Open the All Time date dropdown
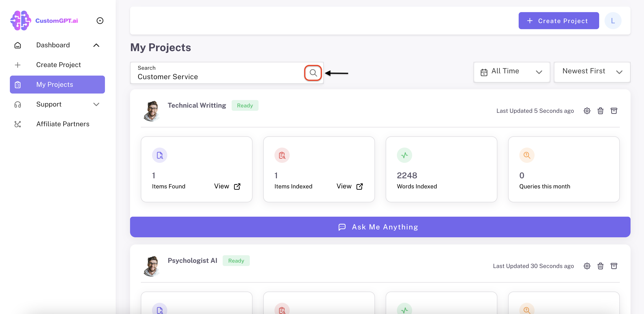 pos(511,72)
